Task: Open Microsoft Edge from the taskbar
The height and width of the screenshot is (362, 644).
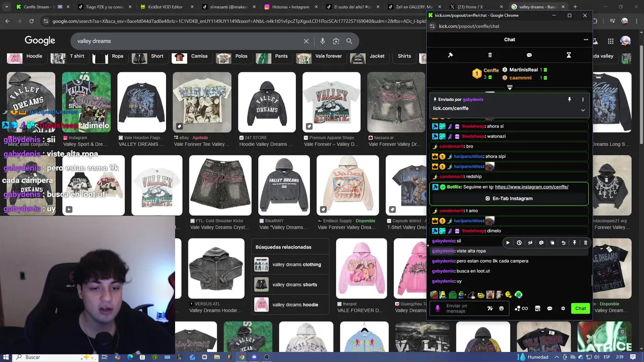Action: tap(130, 357)
